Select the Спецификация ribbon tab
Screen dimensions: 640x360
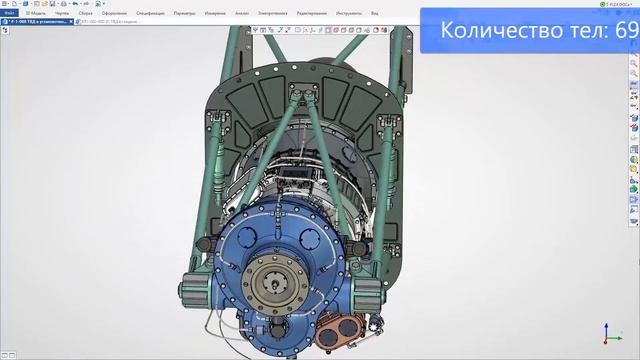(150, 13)
